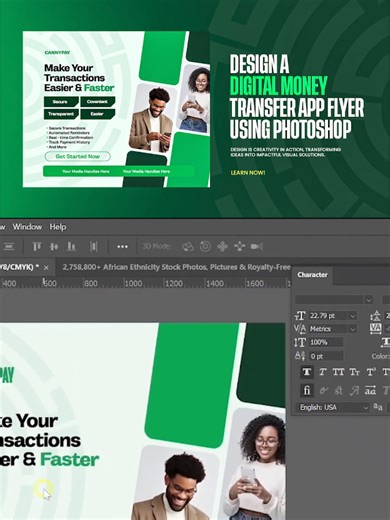The width and height of the screenshot is (390, 520).
Task: Click the Metrics kerning field
Action: [x=329, y=329]
